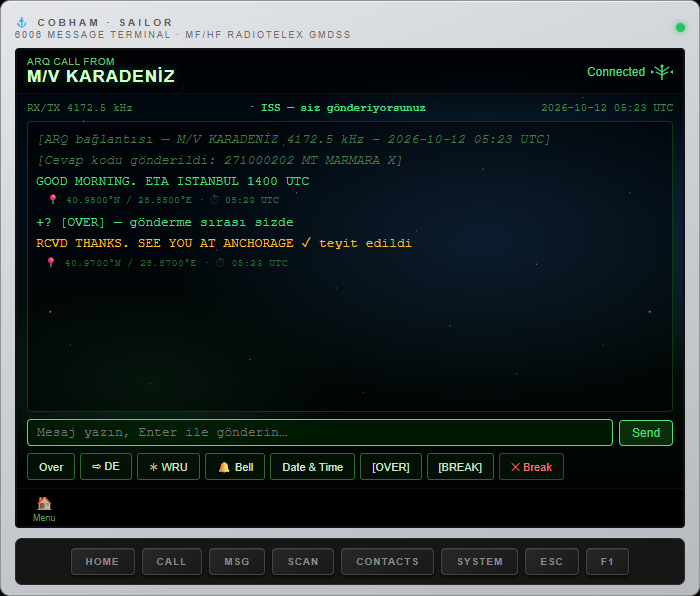The height and width of the screenshot is (596, 700).
Task: Insert Date & Time stamp
Action: [312, 467]
